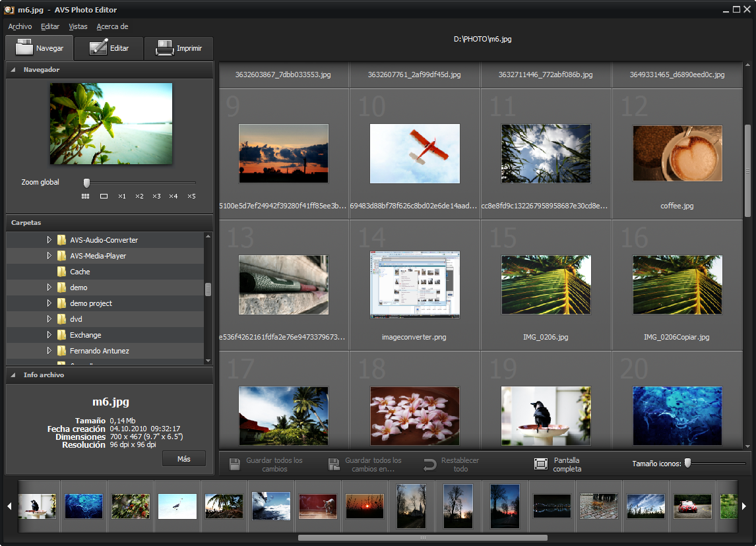Expand the Exchange folder tree node
Viewport: 756px width, 546px height.
click(49, 335)
